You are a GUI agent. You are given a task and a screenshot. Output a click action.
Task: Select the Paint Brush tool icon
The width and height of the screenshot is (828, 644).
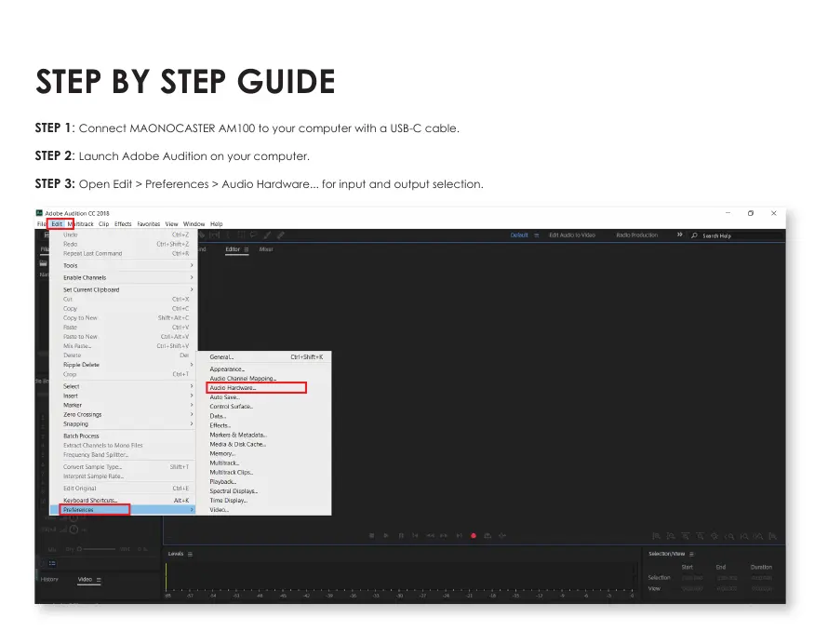click(x=268, y=235)
